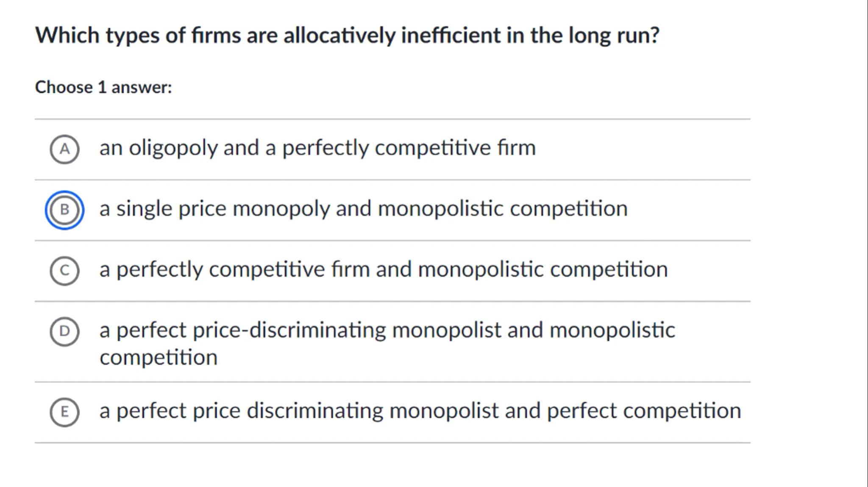This screenshot has height=487, width=868.
Task: Choose the radio button labeled C
Action: coord(64,271)
